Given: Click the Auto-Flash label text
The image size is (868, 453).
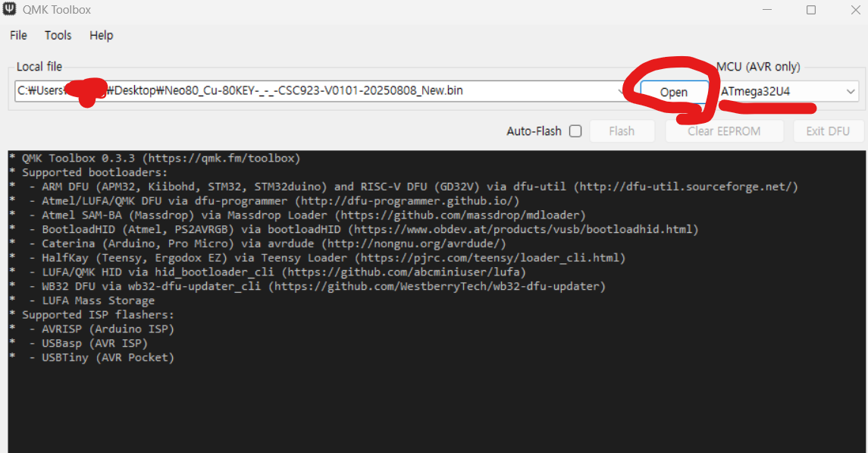Looking at the screenshot, I should click(534, 131).
